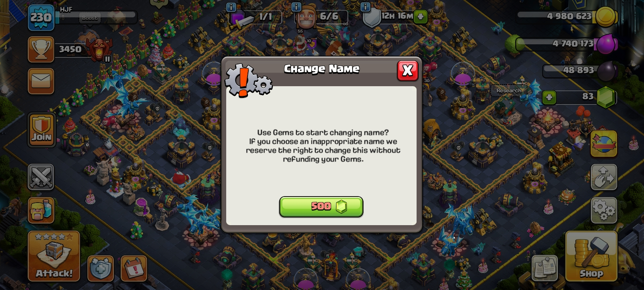The image size is (644, 290).
Task: Confirm name change for 500 gems
Action: tap(321, 207)
